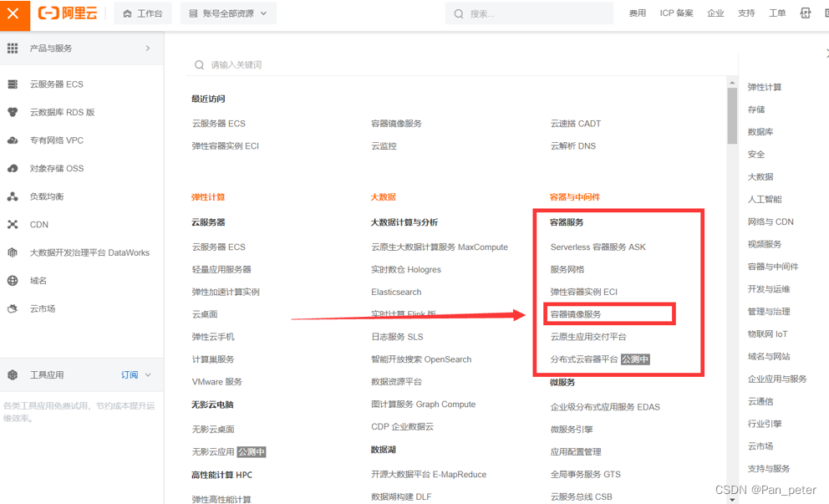The height and width of the screenshot is (504, 829).
Task: Open 云速搭 CADT link
Action: tap(575, 123)
